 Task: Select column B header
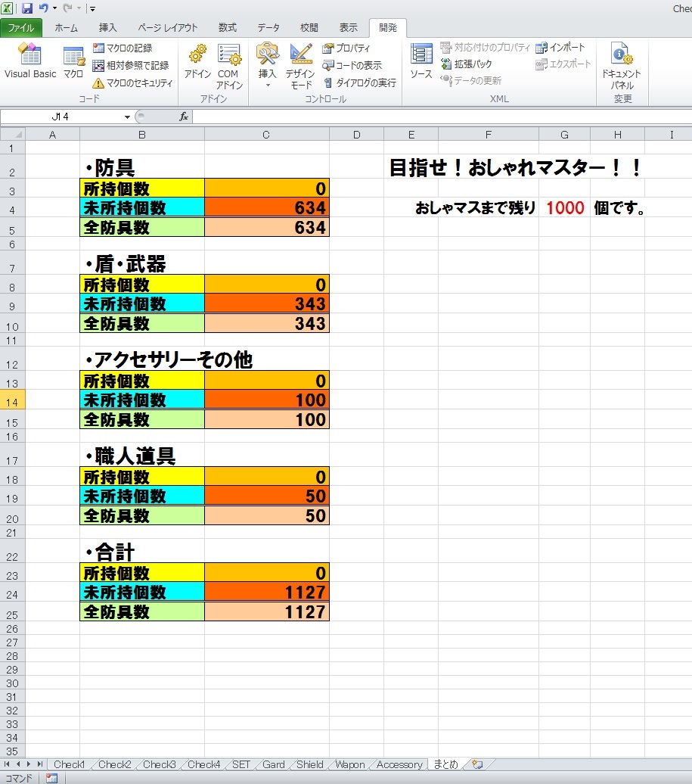point(142,135)
